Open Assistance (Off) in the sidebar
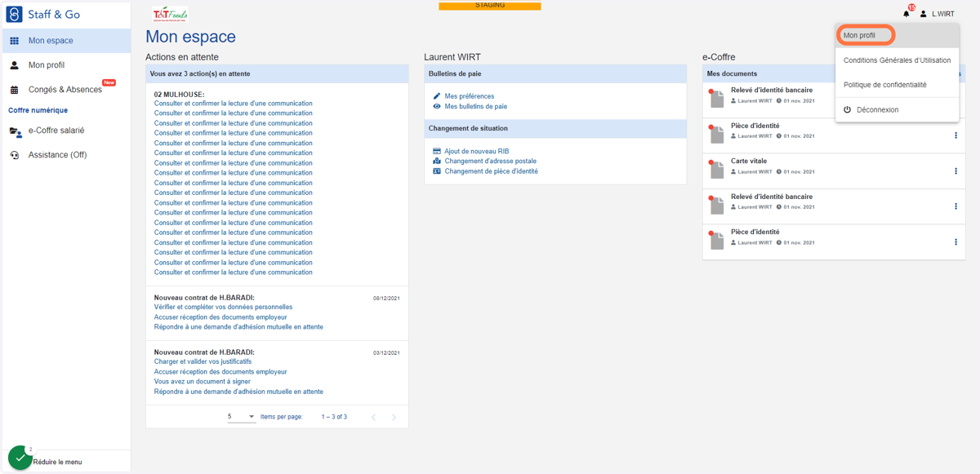The height and width of the screenshot is (474, 980). coord(65,155)
